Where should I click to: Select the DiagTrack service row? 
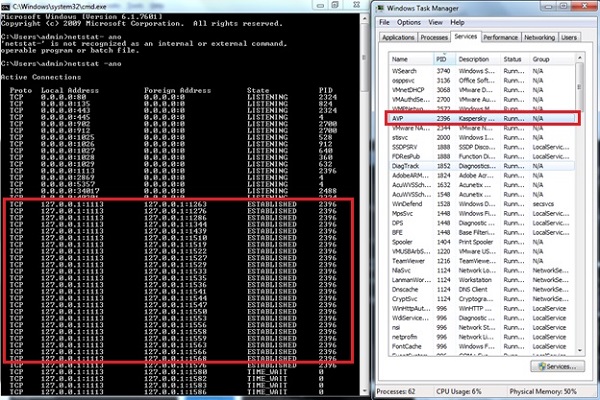pos(482,166)
